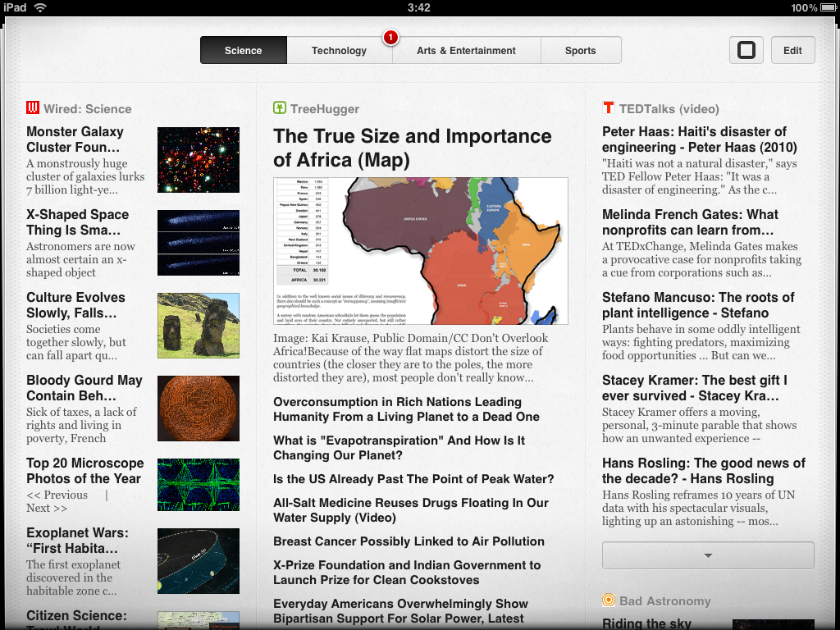
Task: Open X-Shaped Space Thing comet thumbnail
Action: click(199, 243)
